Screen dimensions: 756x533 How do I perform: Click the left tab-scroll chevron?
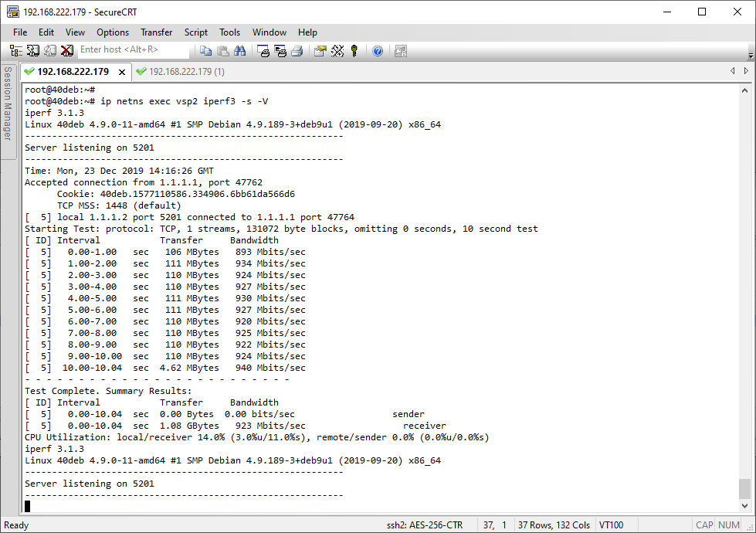pyautogui.click(x=733, y=69)
